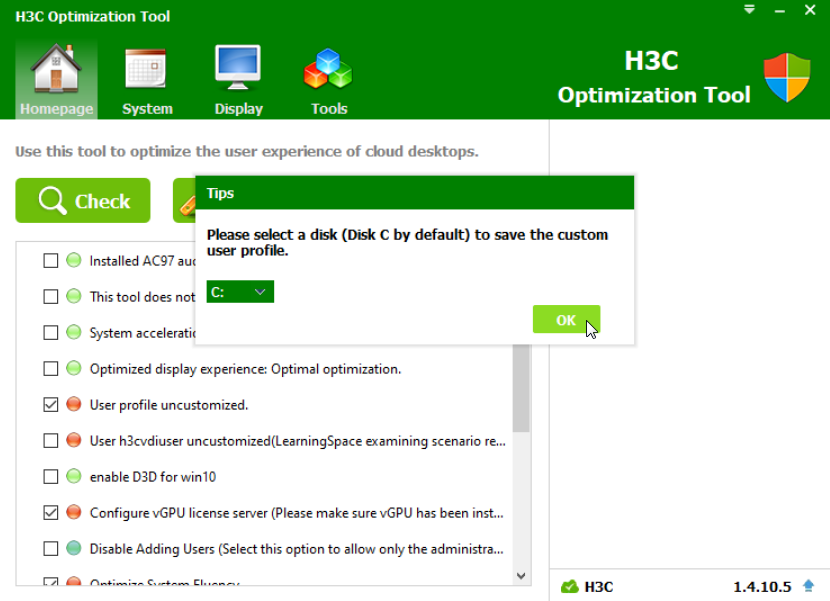Tick the Disable Adding Users checkbox
This screenshot has width=830, height=601.
click(x=50, y=549)
